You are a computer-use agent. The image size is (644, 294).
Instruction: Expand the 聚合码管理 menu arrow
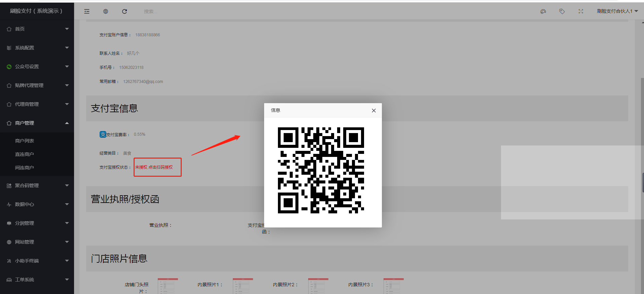(67, 185)
